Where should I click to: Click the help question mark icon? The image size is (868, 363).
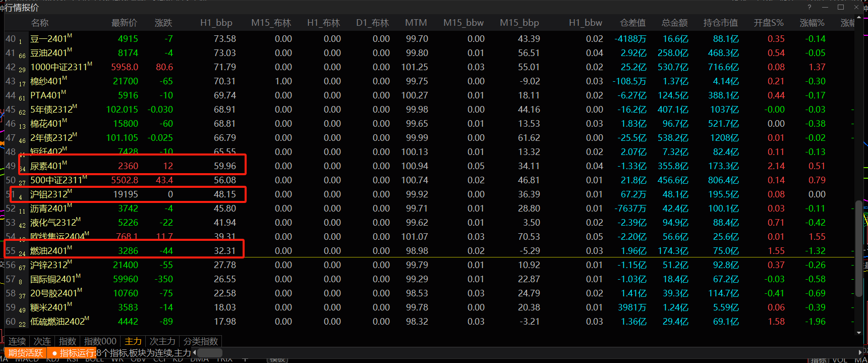point(809,7)
